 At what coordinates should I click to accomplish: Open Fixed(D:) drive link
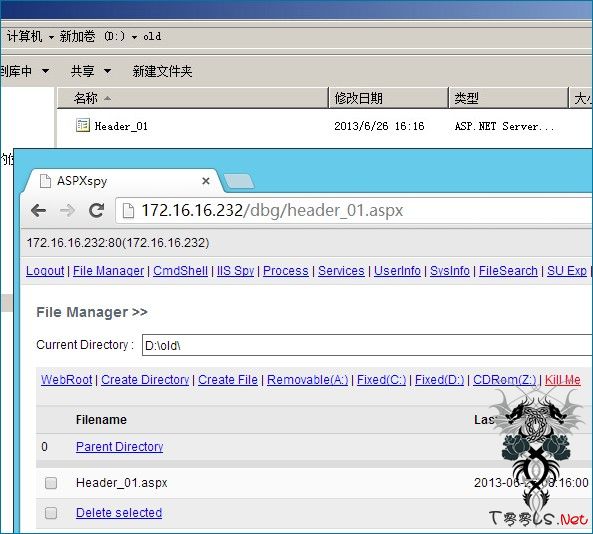(439, 380)
